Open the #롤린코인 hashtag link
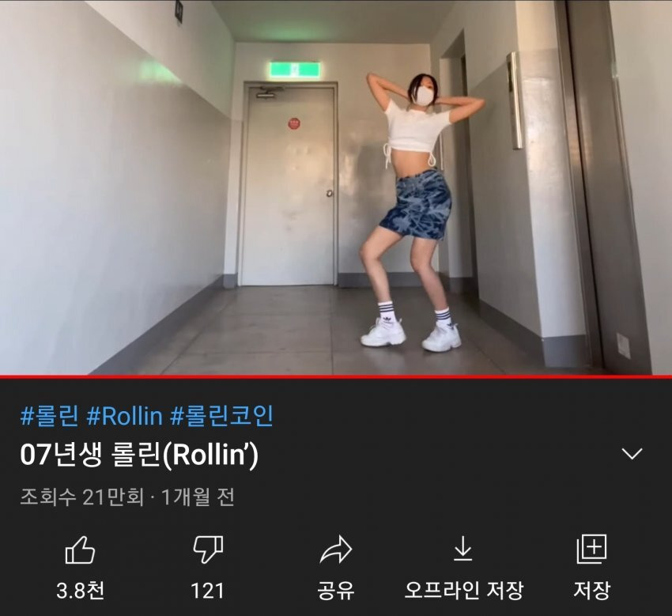672x616 pixels. [x=221, y=416]
